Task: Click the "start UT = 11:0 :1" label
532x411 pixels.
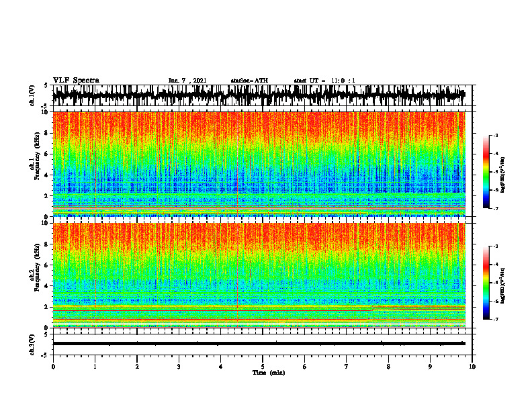Action: point(324,81)
